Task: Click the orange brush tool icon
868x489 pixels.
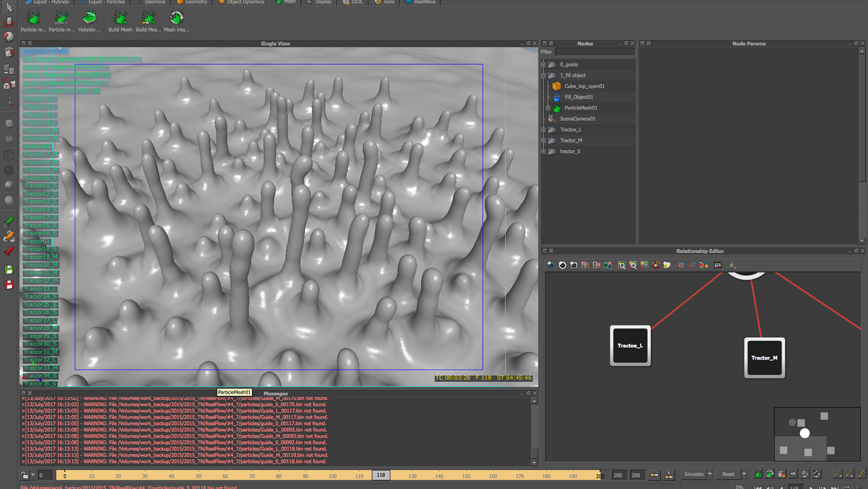Action: pyautogui.click(x=9, y=236)
